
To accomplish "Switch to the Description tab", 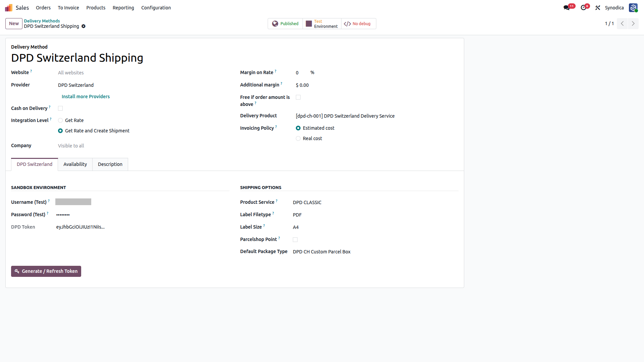I will coord(110,164).
